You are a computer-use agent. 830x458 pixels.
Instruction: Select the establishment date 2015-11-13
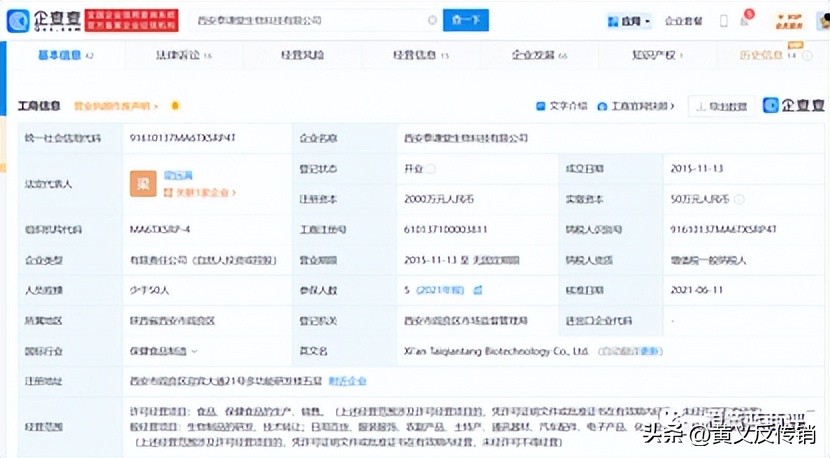point(697,169)
